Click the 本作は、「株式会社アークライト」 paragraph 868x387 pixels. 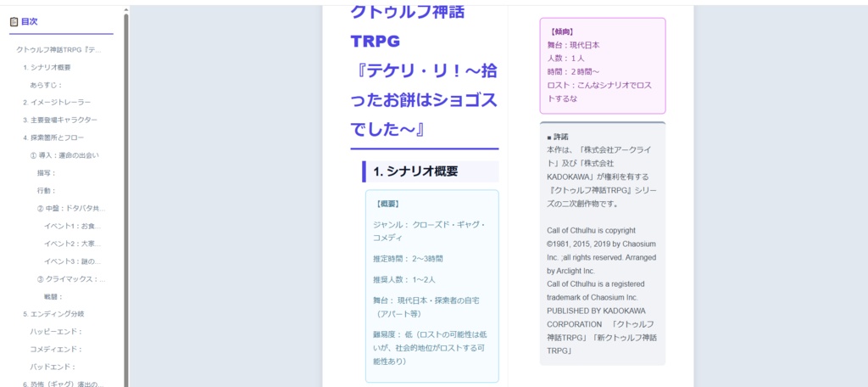(600, 177)
